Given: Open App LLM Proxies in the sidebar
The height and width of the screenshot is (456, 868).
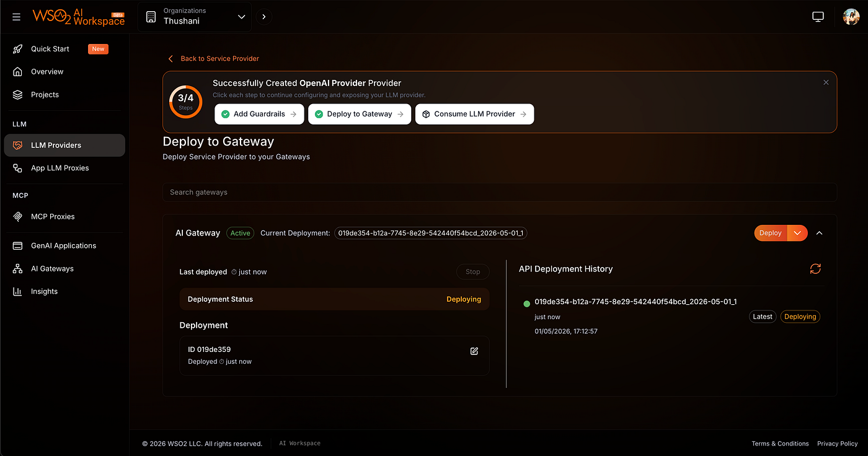Looking at the screenshot, I should click(x=64, y=168).
